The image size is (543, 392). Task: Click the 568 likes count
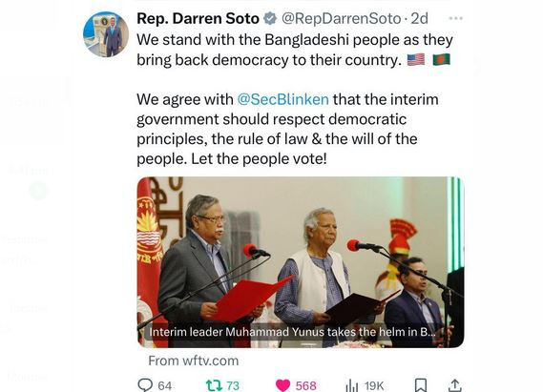(305, 385)
